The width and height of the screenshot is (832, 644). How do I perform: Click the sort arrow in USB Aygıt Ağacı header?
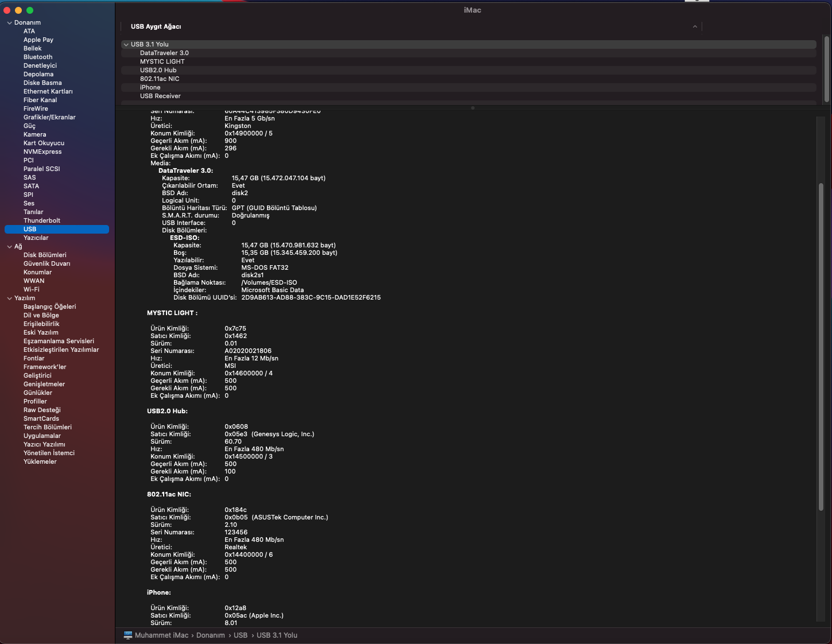pyautogui.click(x=695, y=27)
